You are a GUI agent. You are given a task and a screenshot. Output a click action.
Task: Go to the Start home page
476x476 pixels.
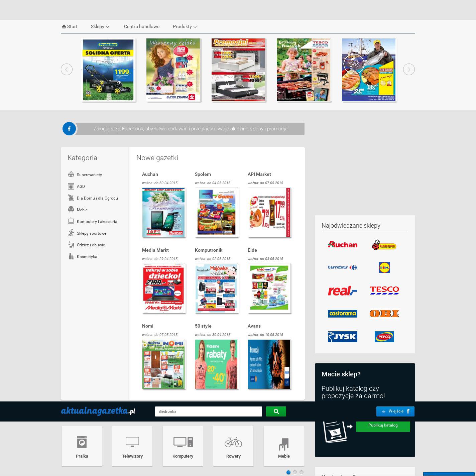point(70,26)
